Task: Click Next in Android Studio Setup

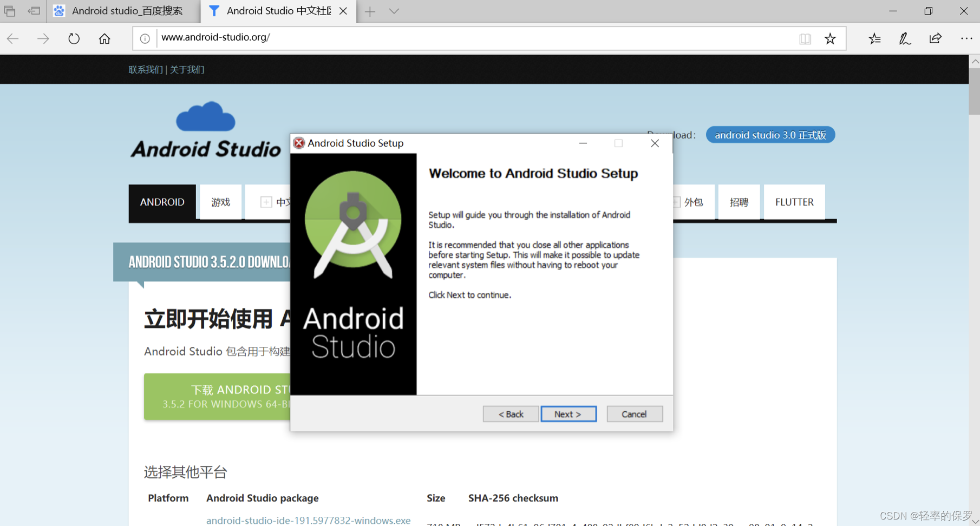Action: click(569, 414)
